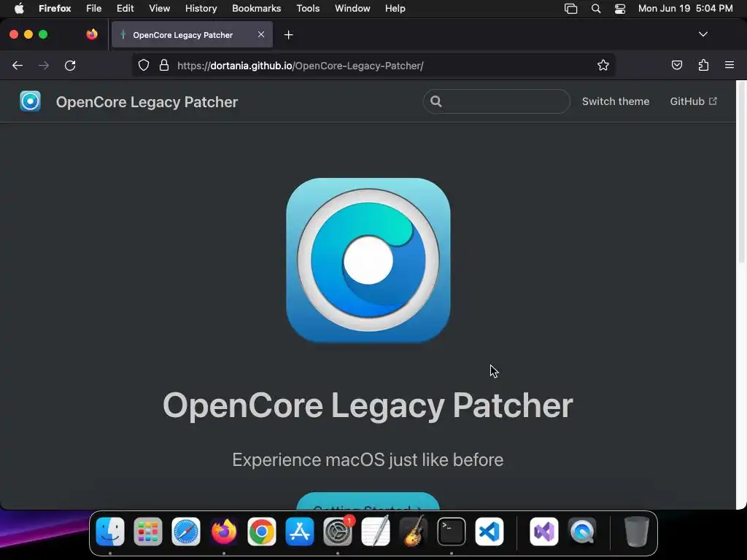Launch Google Chrome from the Dock
This screenshot has height=560, width=747.
tap(262, 532)
